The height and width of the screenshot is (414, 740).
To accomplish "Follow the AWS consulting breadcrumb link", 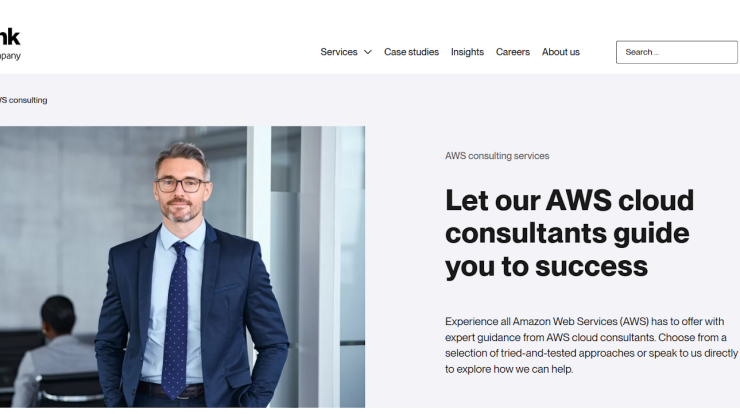I will click(24, 100).
